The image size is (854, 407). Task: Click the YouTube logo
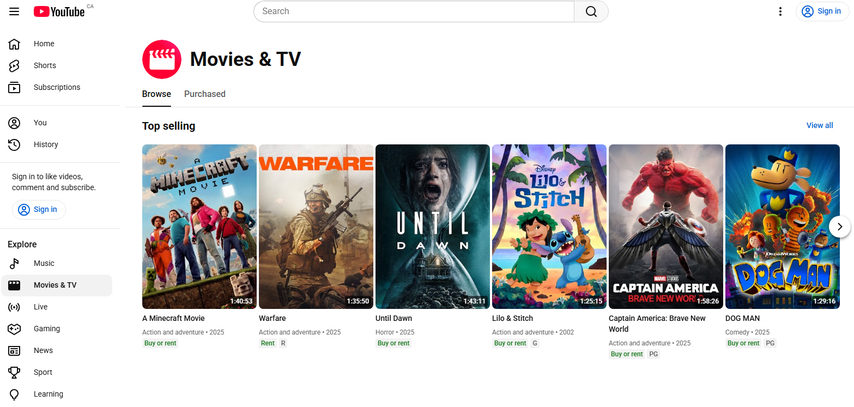[59, 11]
